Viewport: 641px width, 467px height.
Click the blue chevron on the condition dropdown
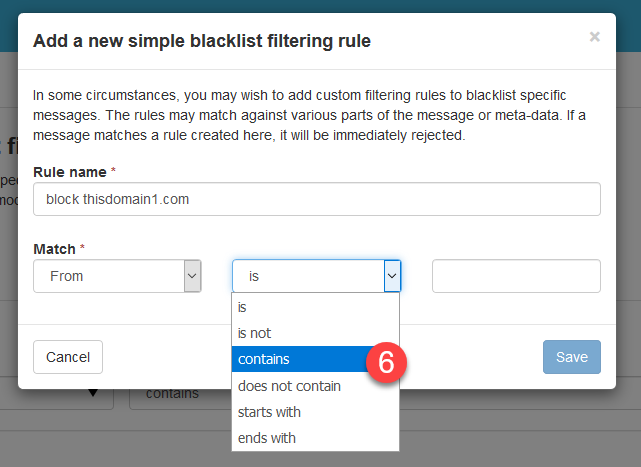(392, 276)
